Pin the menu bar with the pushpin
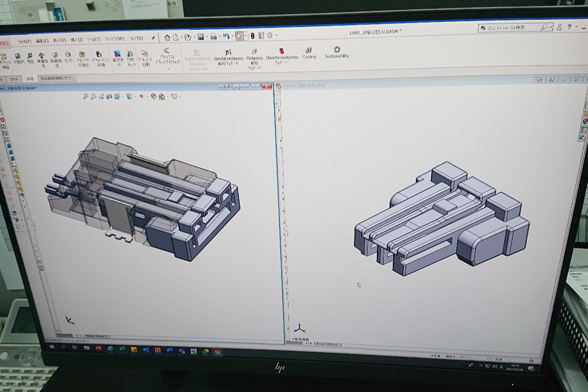This screenshot has width=588, height=392. coord(153,38)
